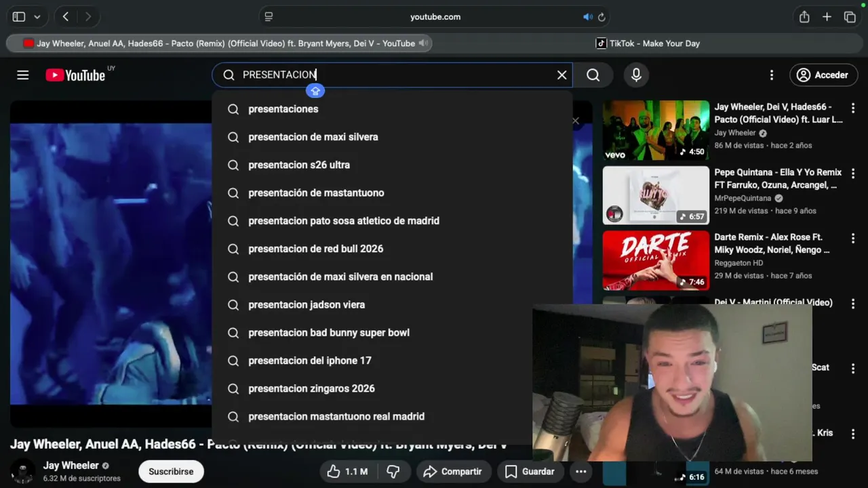Select the Jay Wheeler Pacto Remix YouTube tab
The height and width of the screenshot is (488, 868).
(x=218, y=43)
